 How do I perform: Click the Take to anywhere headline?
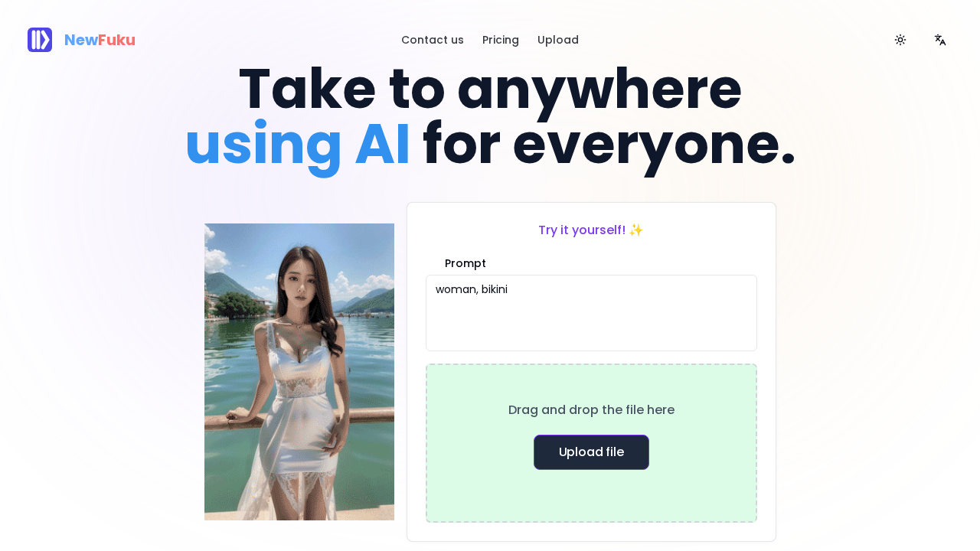click(x=490, y=90)
